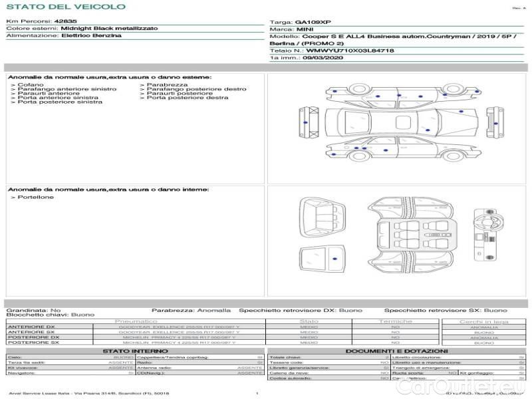The image size is (532, 399).
Task: Select the 'POSTERIORE SX' tyre row label
Action: (33, 342)
